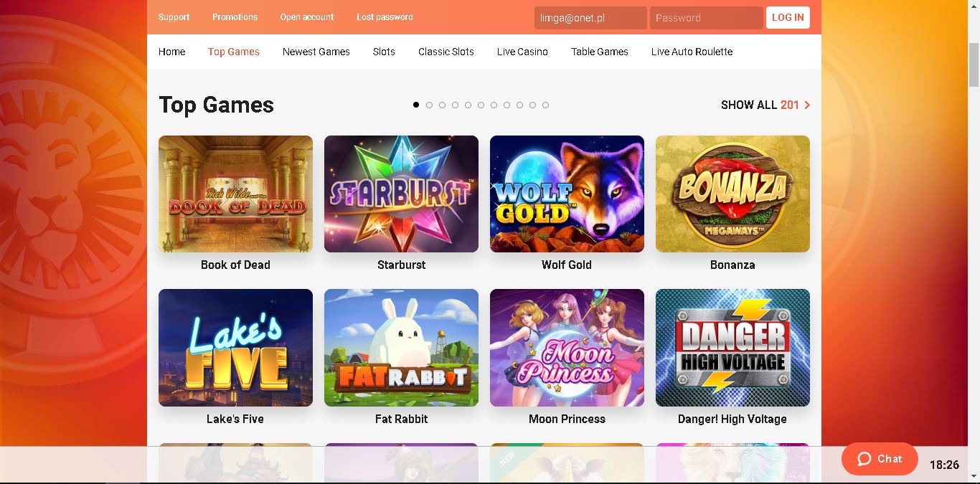Open Danger! High Voltage game tile
This screenshot has width=980, height=484.
732,348
